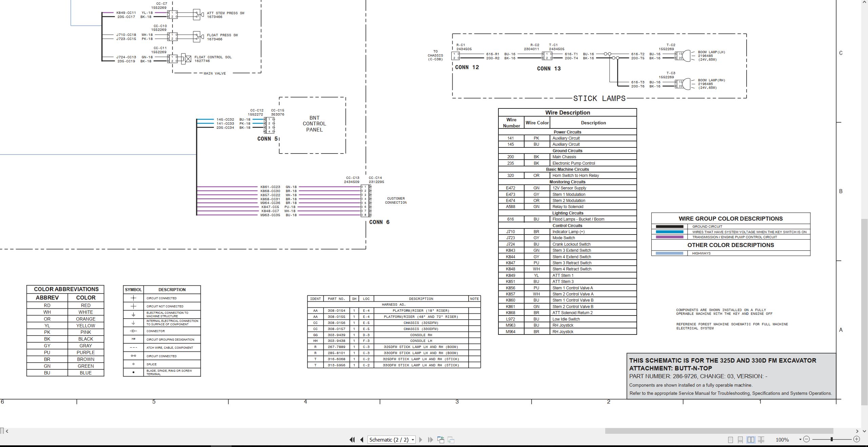Click part number 308-0154 cell

336,310
